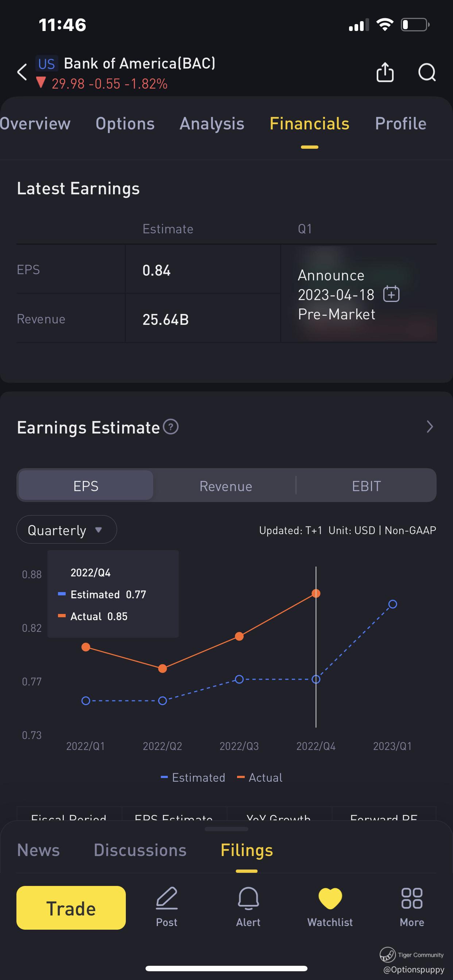Open the Quarterly period dropdown
The height and width of the screenshot is (980, 453).
click(67, 530)
